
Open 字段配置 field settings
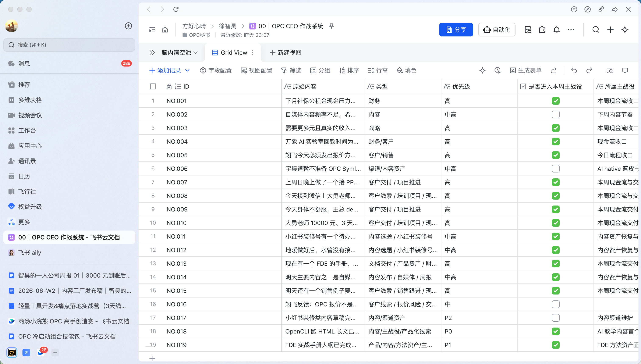[x=216, y=71]
